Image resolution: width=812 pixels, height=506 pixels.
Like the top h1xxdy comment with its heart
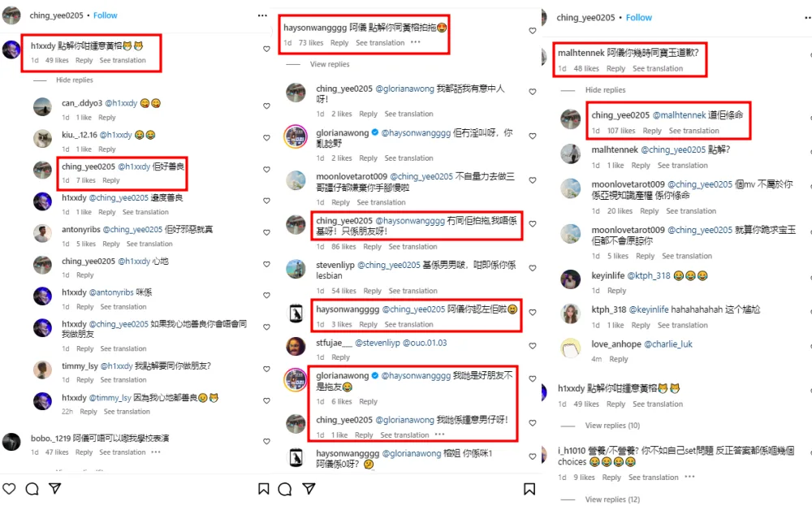click(x=266, y=50)
